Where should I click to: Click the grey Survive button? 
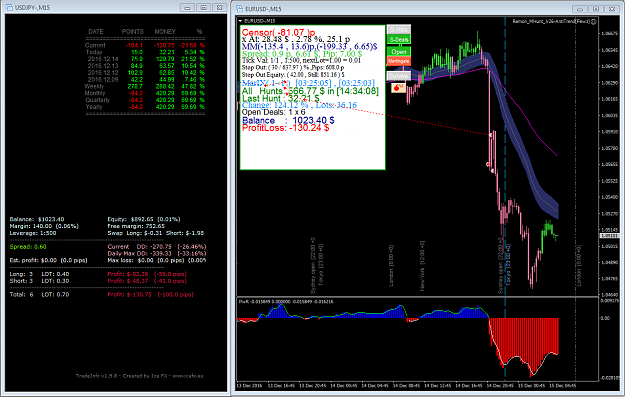click(x=399, y=76)
